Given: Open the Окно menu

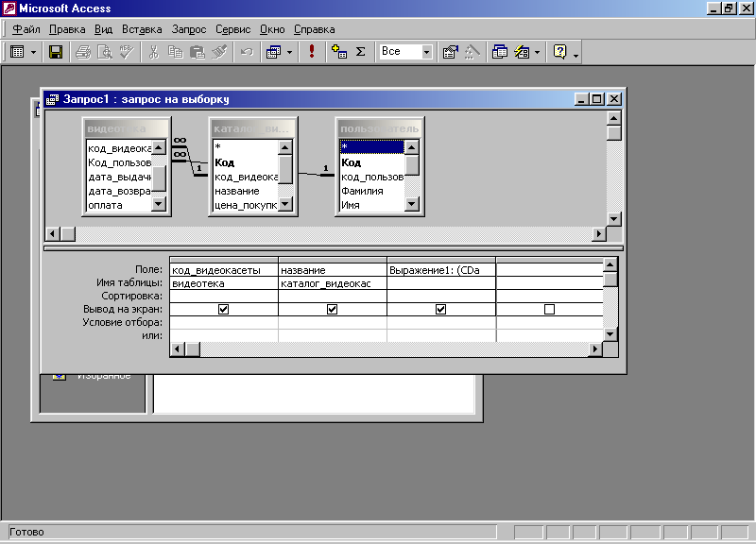Looking at the screenshot, I should (272, 29).
